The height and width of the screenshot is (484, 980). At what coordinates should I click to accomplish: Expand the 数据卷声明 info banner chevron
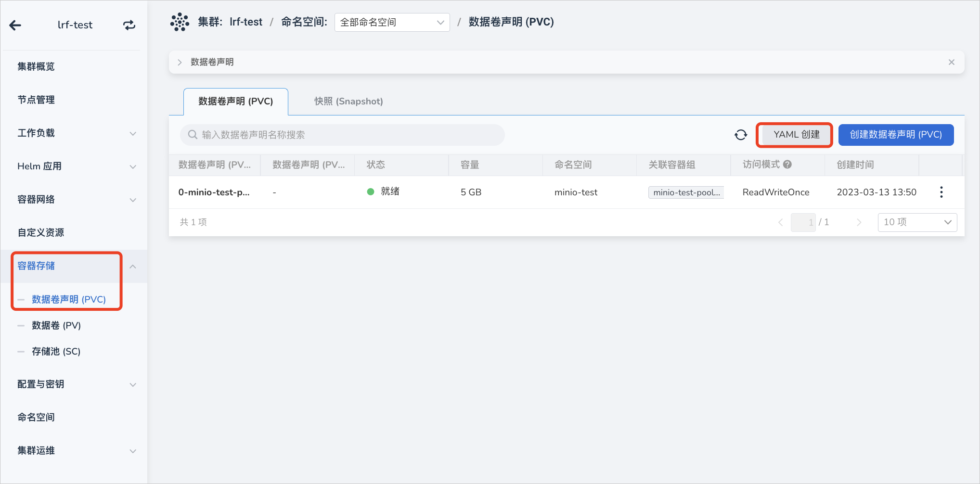(180, 62)
